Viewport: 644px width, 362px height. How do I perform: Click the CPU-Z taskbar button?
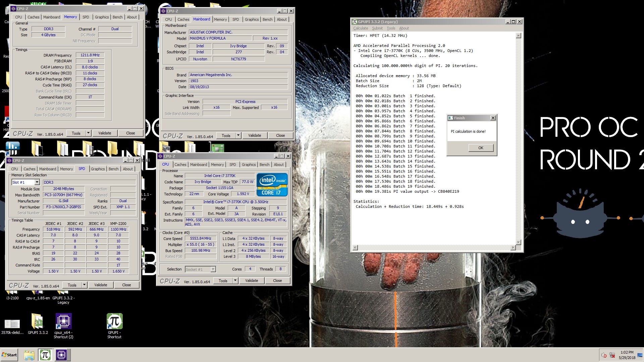[x=61, y=355]
